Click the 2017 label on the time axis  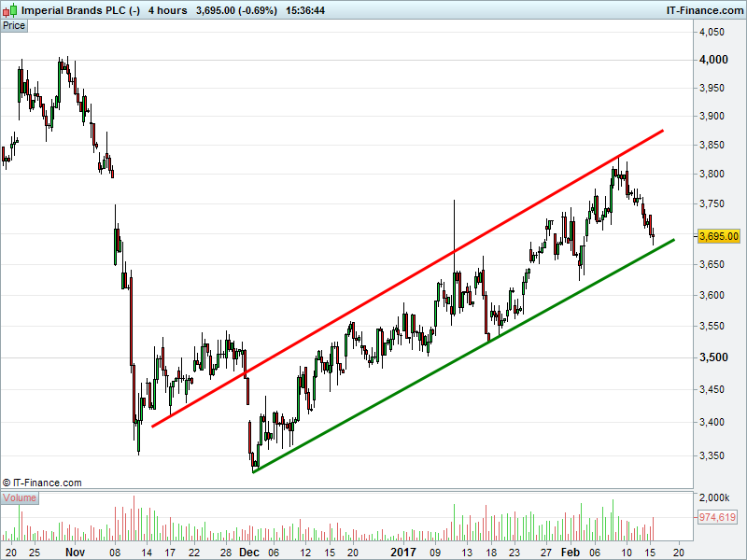[403, 552]
